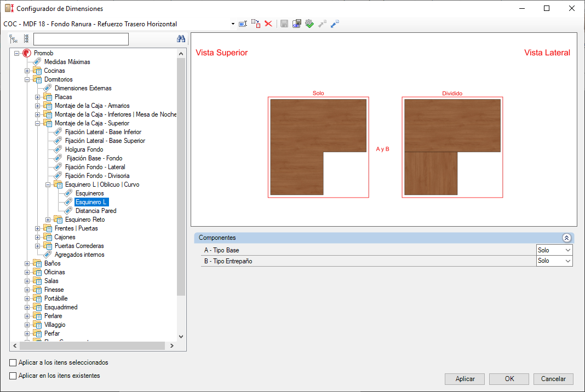Screen dimensions: 585x392
Task: Select the Portábille tree item
Action: pyautogui.click(x=55, y=298)
